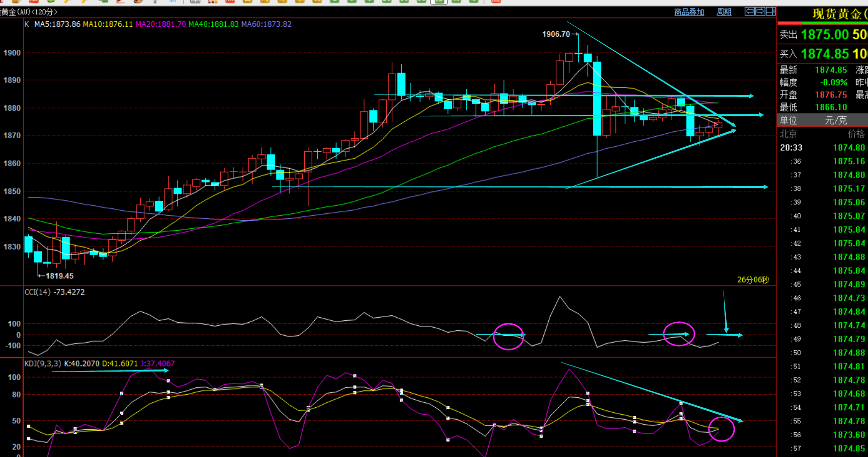Screen dimensions: 868x457
Task: Select the :49 tick row priced 1874.79
Action: (822, 339)
